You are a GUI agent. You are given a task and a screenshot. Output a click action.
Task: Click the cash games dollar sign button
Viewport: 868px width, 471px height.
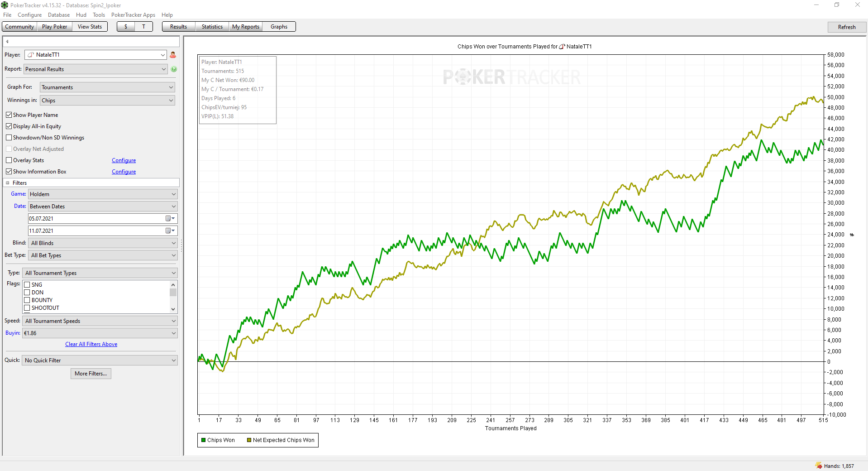(126, 27)
